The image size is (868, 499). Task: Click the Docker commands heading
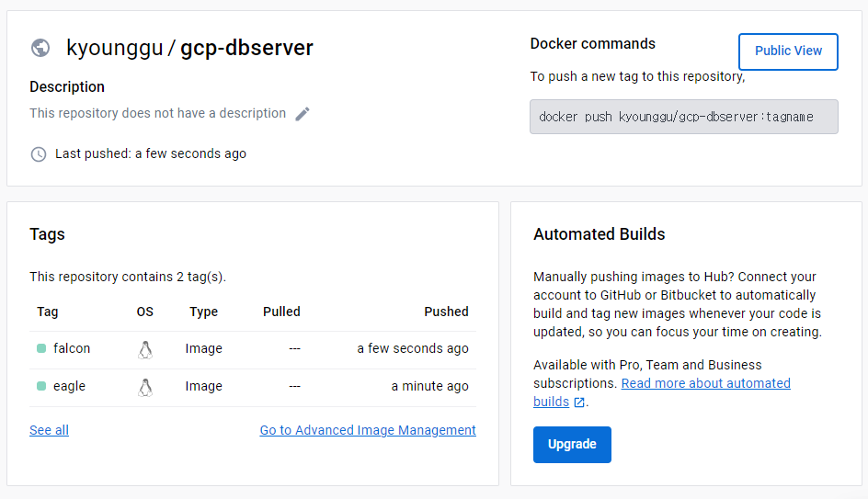(x=593, y=44)
